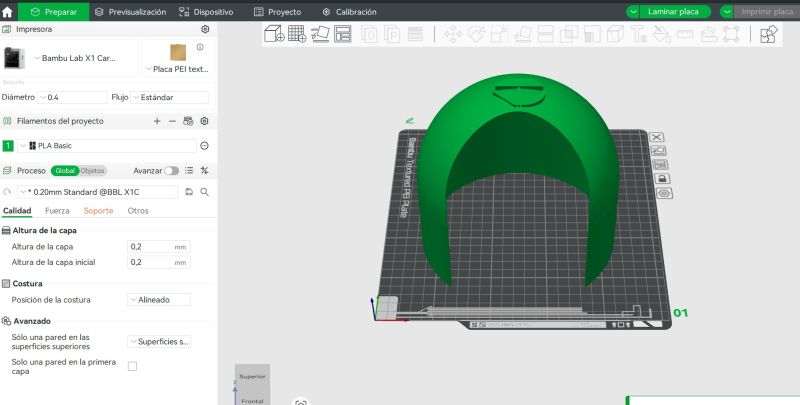Click the Laminar placa button
Screen dimensions: 800x405
673,12
